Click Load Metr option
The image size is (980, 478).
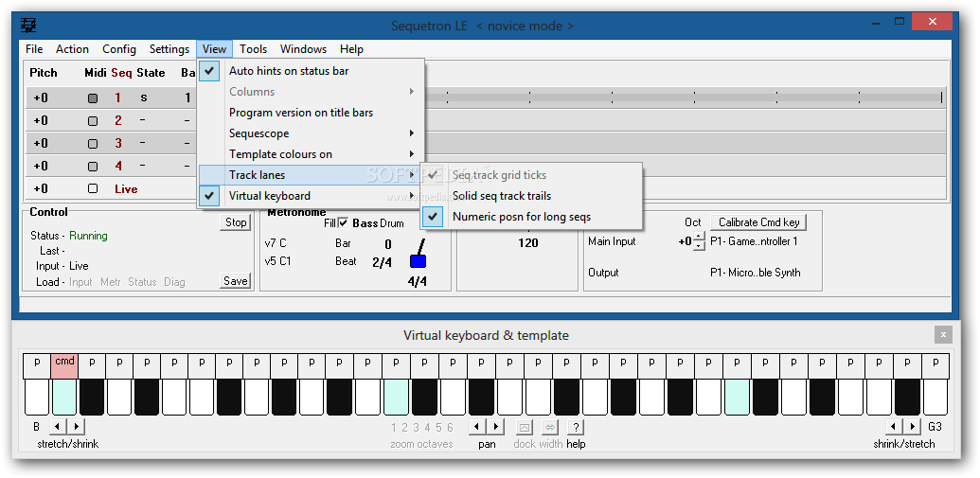coord(111,282)
